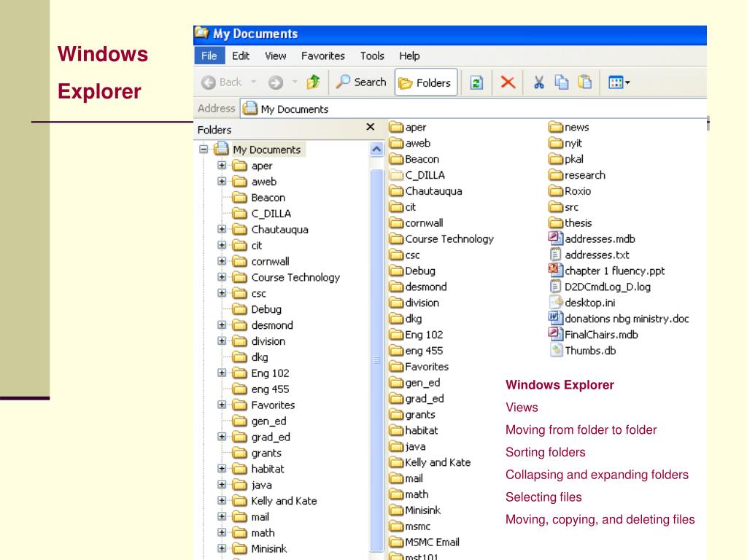This screenshot has width=747, height=560.
Task: Select the thesis folder icon
Action: tap(555, 222)
